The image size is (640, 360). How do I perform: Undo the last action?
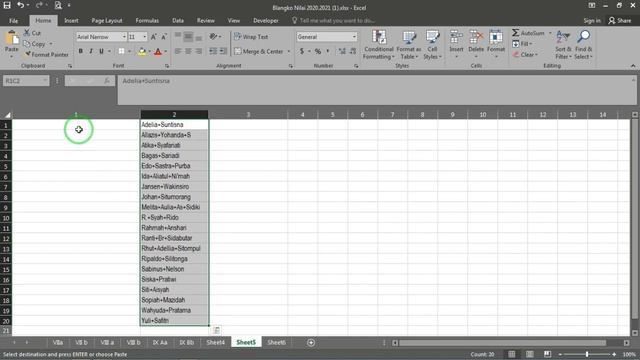point(20,5)
